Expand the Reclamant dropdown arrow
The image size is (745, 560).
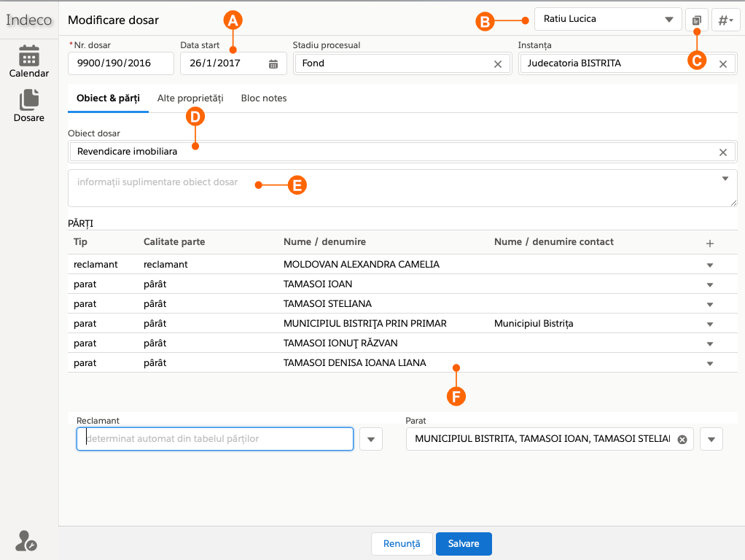click(371, 439)
